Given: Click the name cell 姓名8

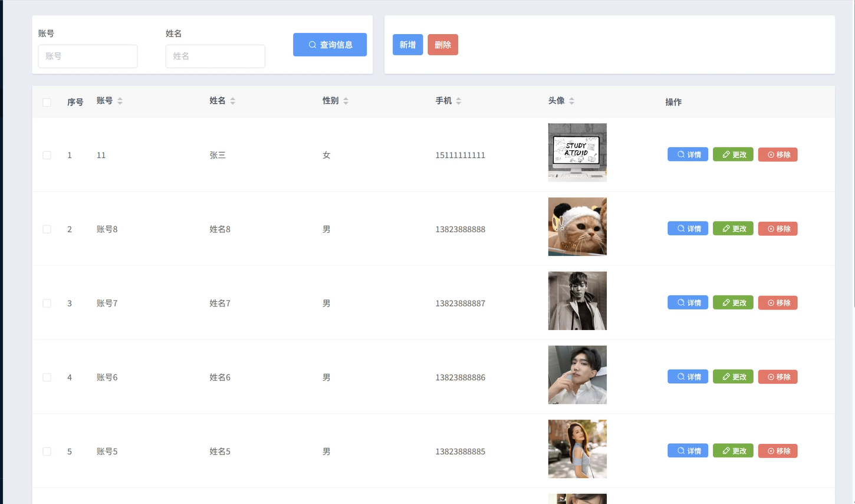Looking at the screenshot, I should click(x=220, y=229).
